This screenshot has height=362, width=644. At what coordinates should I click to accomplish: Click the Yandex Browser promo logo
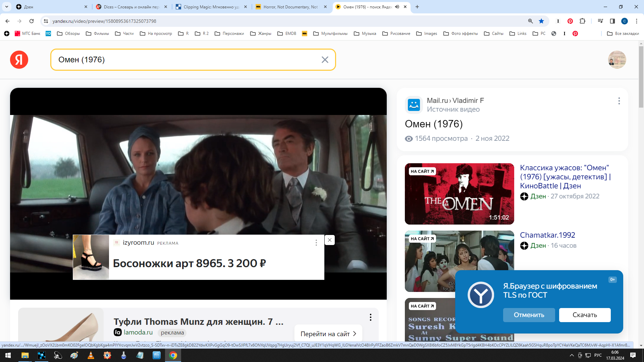(x=481, y=295)
